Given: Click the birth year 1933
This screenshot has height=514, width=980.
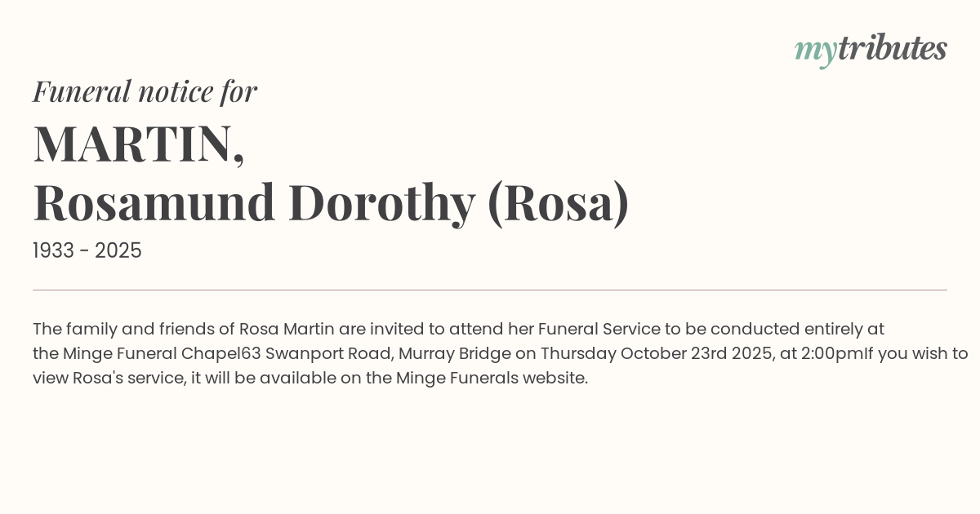Looking at the screenshot, I should [53, 251].
